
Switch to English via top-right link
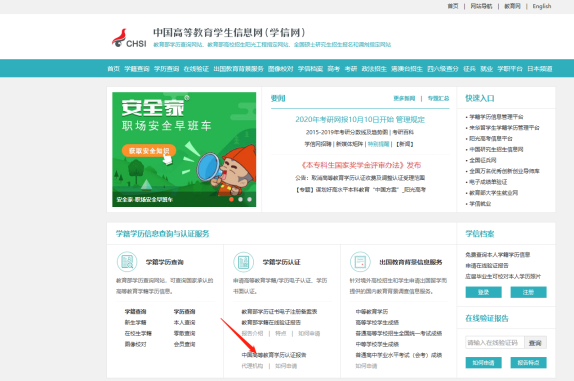541,6
